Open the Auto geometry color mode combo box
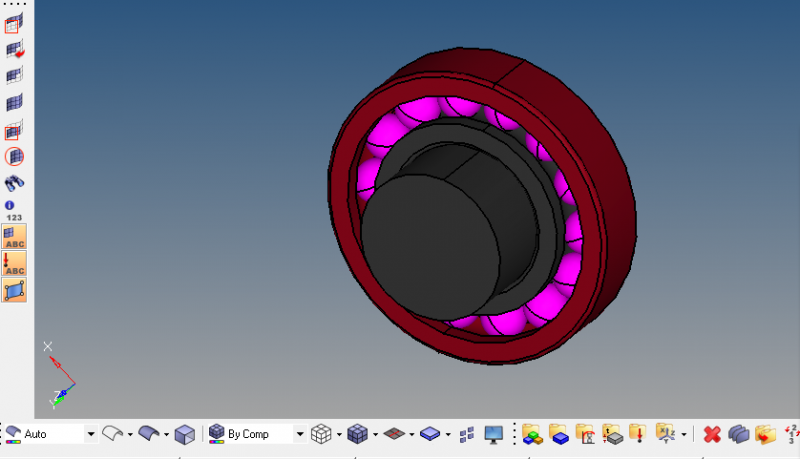Viewport: 800px width, 459px height. point(51,434)
